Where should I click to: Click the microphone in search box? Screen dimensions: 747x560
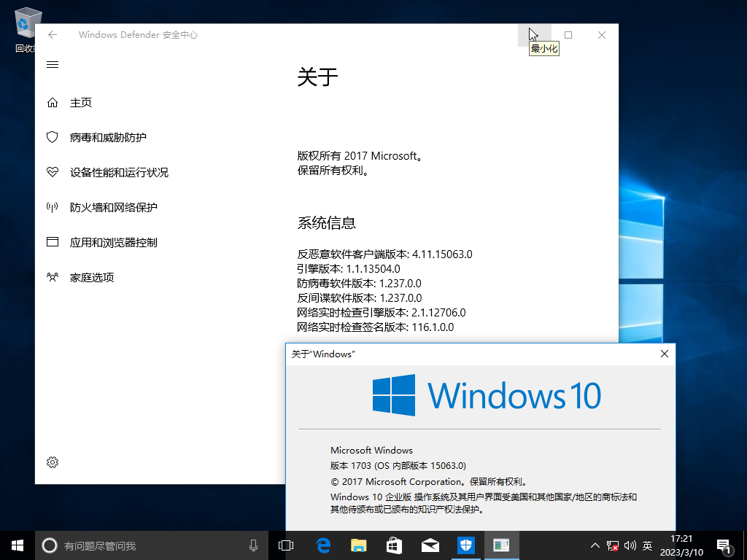[253, 545]
